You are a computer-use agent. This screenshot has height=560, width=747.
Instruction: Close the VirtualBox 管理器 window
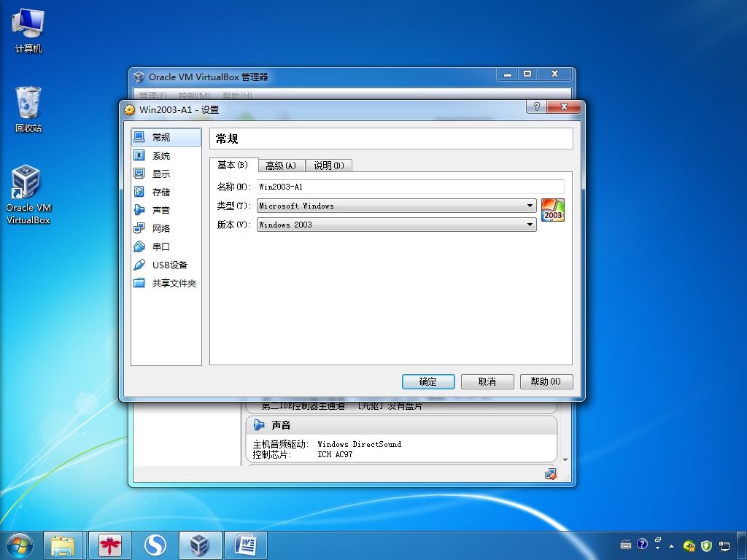coord(554,74)
